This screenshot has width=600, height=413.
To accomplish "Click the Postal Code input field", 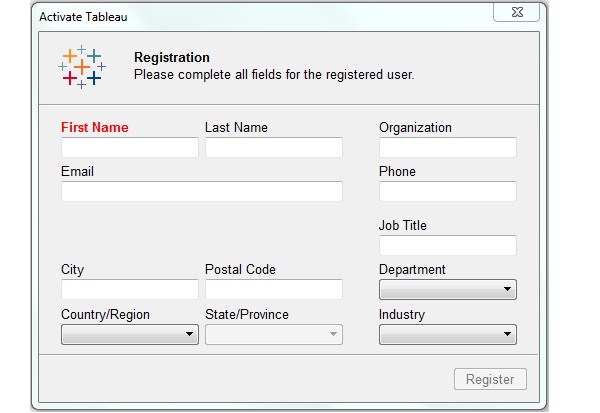I will click(x=273, y=290).
